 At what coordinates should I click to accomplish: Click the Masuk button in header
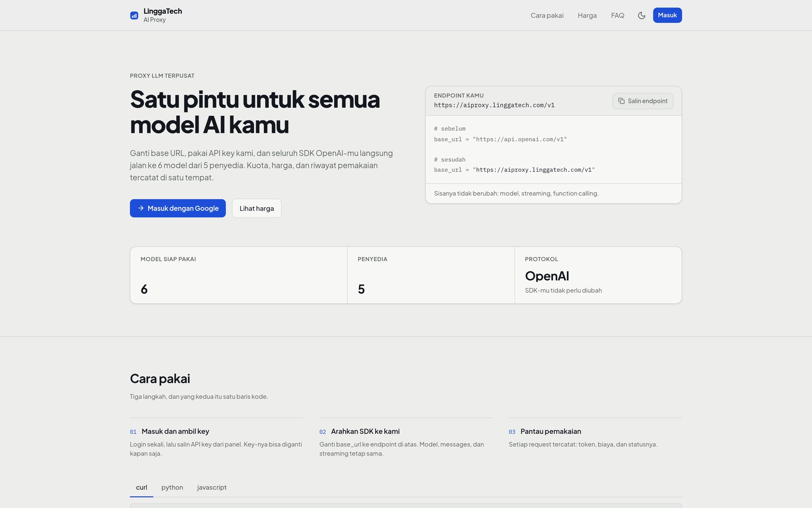point(667,15)
